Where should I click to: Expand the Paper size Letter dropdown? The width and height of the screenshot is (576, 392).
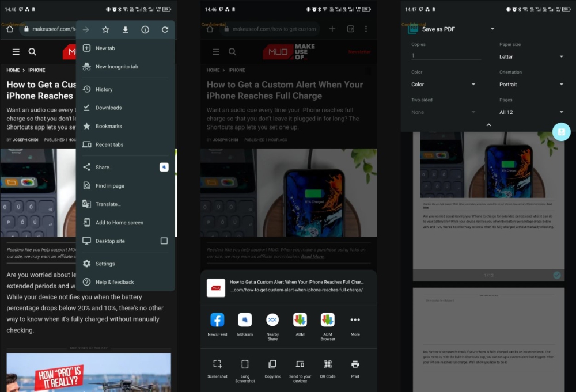point(531,56)
